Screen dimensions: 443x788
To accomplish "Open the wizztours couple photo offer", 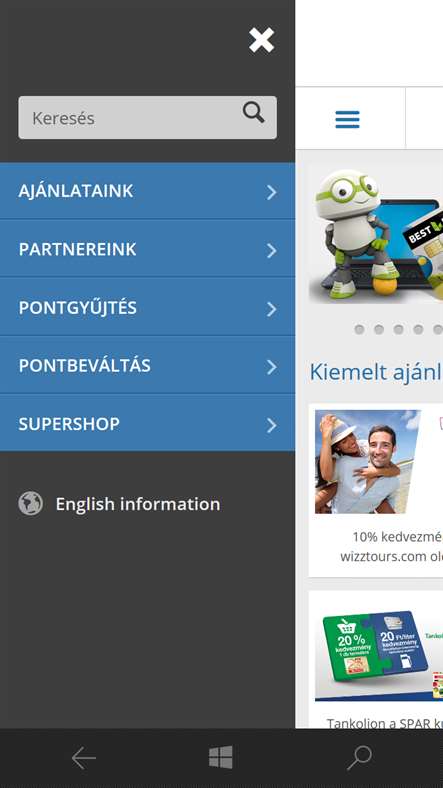I will pos(368,462).
